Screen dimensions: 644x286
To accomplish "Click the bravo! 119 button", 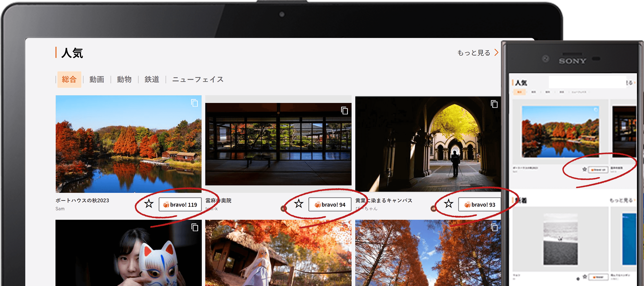I will (180, 204).
